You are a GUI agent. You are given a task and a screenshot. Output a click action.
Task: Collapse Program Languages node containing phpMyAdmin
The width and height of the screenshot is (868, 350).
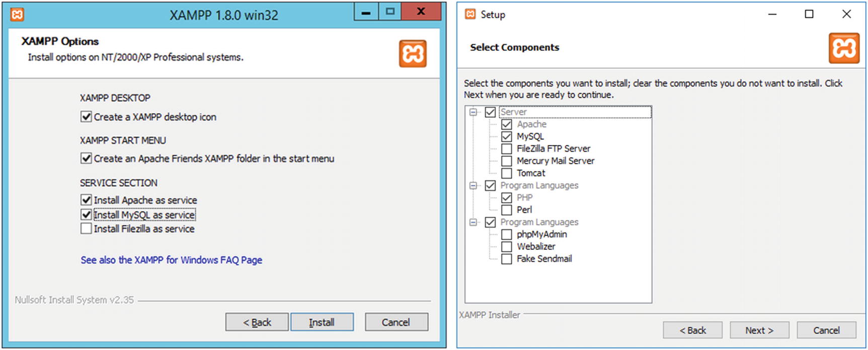[x=473, y=222]
